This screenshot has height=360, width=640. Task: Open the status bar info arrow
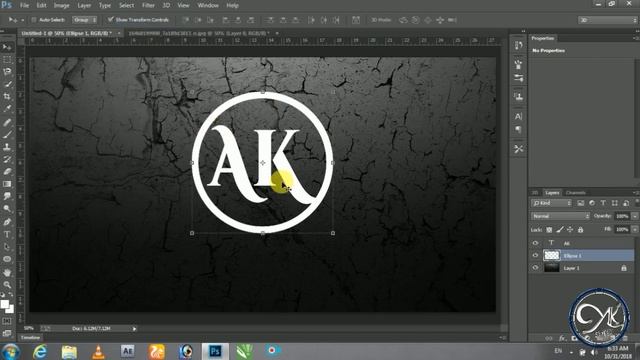pyautogui.click(x=134, y=329)
